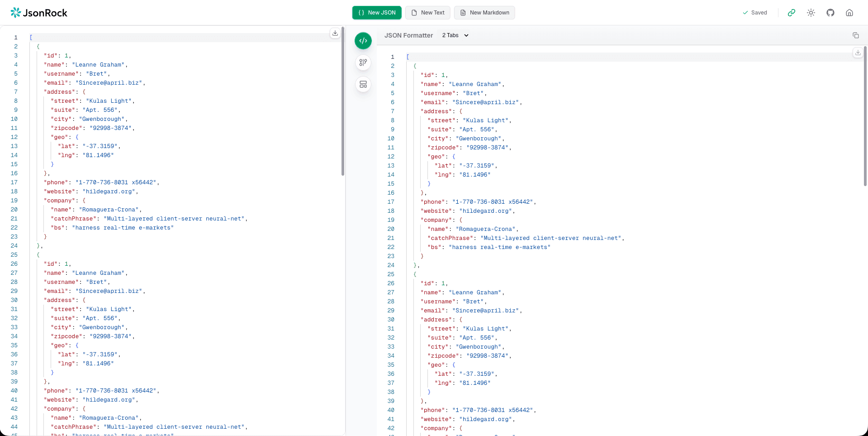This screenshot has height=436, width=868.
Task: Open the layout view tool icon
Action: coord(363,84)
